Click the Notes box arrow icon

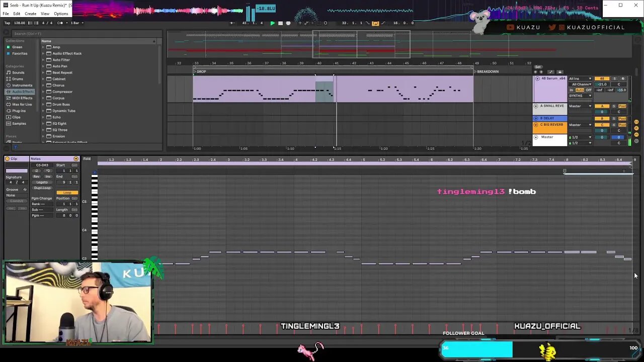(x=76, y=159)
